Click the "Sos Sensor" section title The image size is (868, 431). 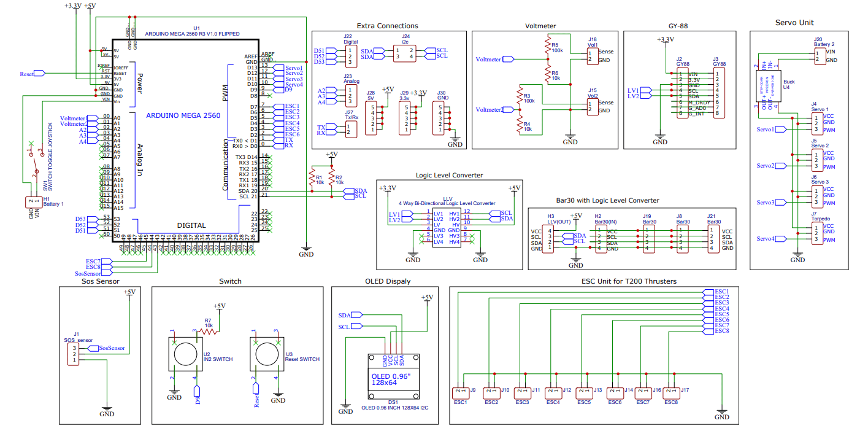point(101,281)
